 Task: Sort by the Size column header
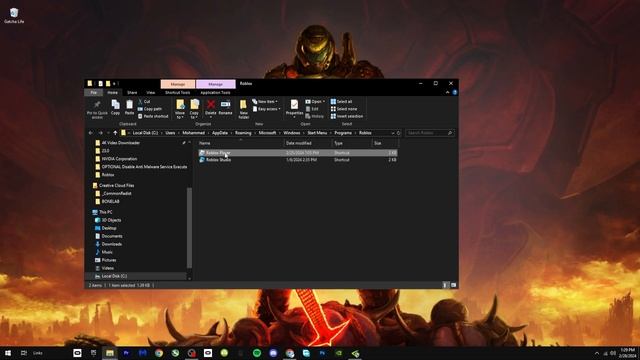tap(384, 143)
